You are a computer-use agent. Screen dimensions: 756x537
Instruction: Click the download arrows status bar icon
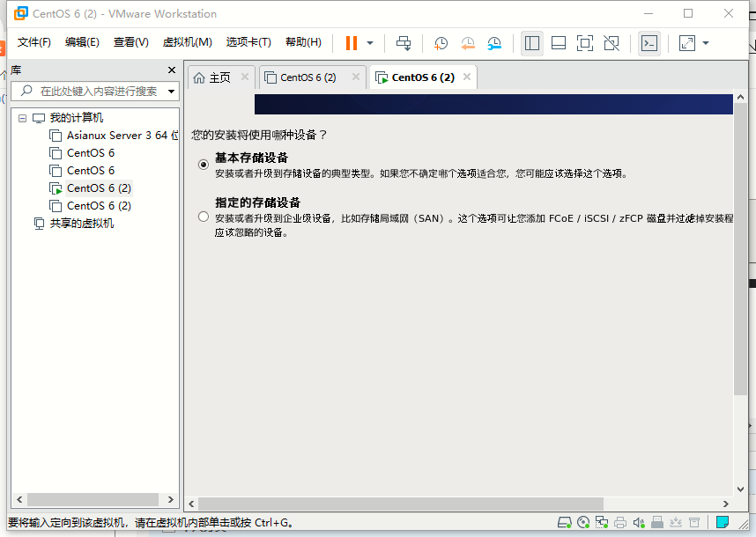point(676,522)
